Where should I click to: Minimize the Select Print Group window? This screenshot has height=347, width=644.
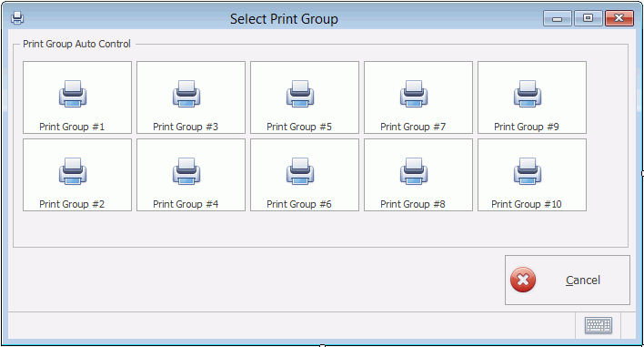click(558, 18)
